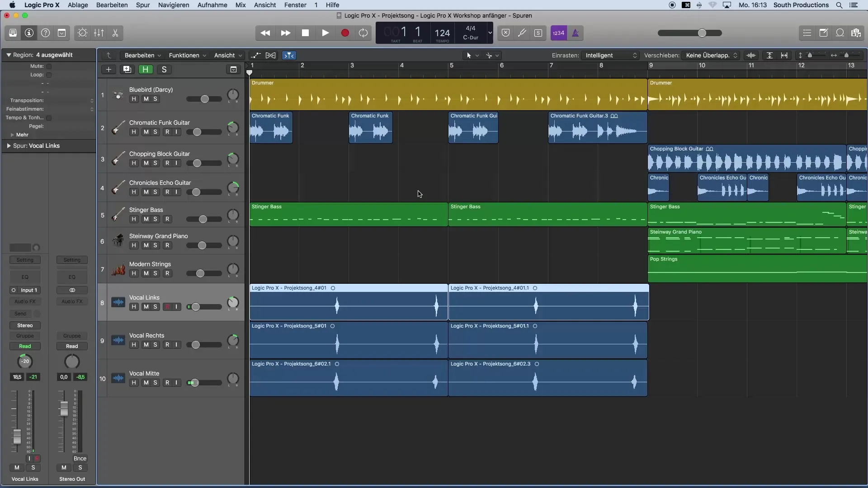This screenshot has width=868, height=488.
Task: Start recording with the red Record button
Action: [x=345, y=33]
